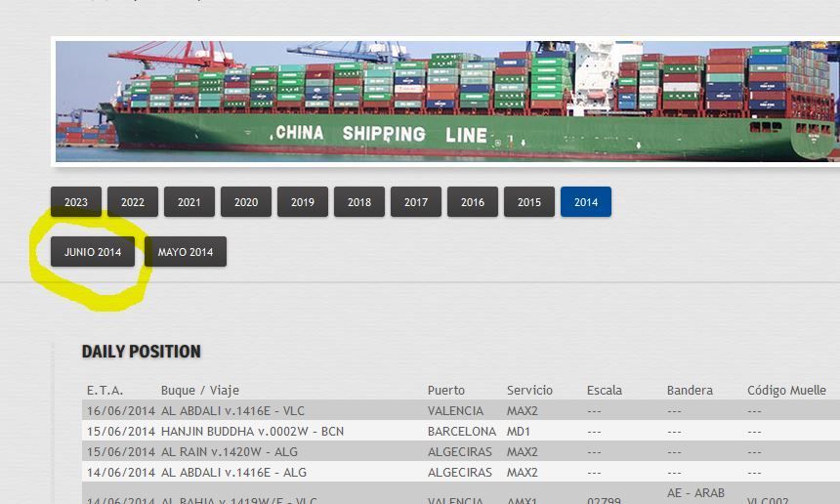Click date 14/06/2014 in AL ABDALI ALG row

(120, 472)
